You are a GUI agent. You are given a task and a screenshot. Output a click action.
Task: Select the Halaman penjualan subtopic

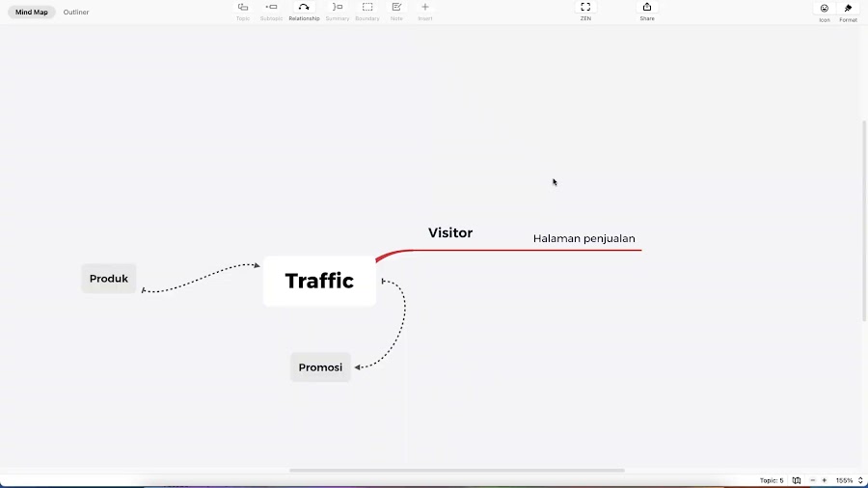(x=584, y=238)
